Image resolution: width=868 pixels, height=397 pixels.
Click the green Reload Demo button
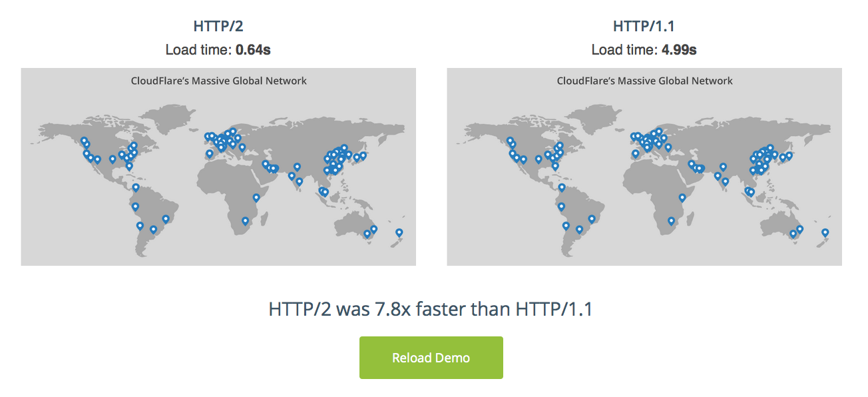tap(431, 358)
